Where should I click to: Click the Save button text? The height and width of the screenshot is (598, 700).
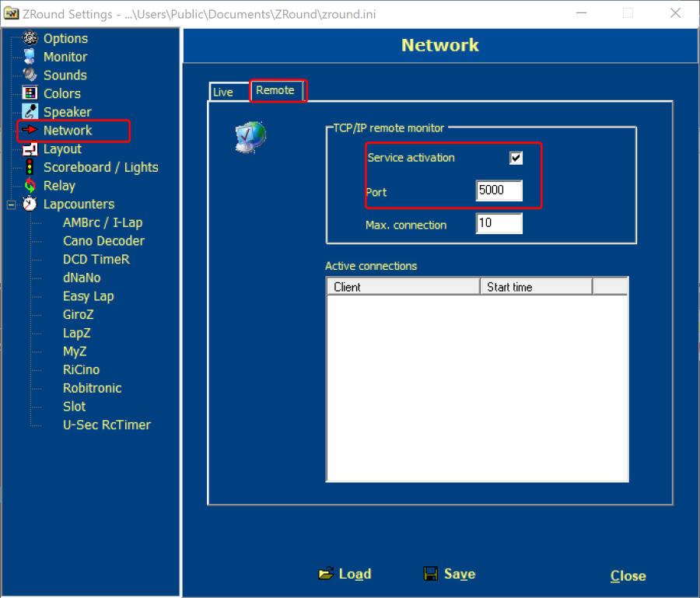tap(460, 574)
